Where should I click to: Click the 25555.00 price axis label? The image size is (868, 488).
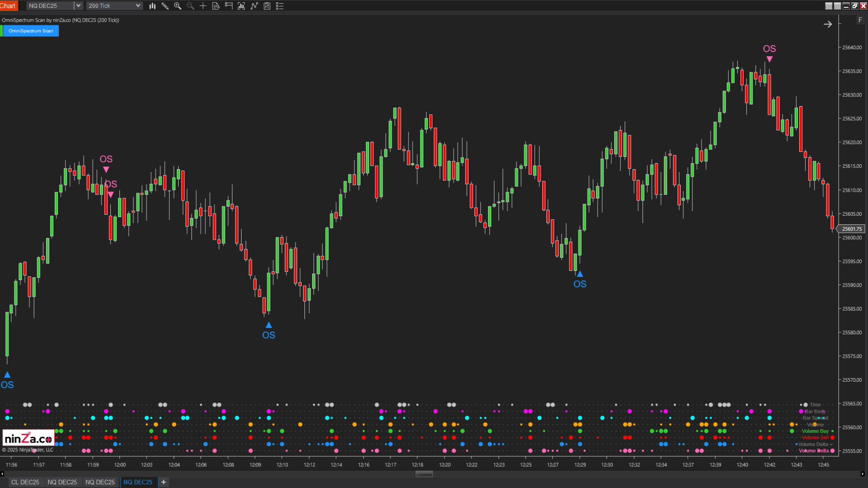[x=852, y=451]
